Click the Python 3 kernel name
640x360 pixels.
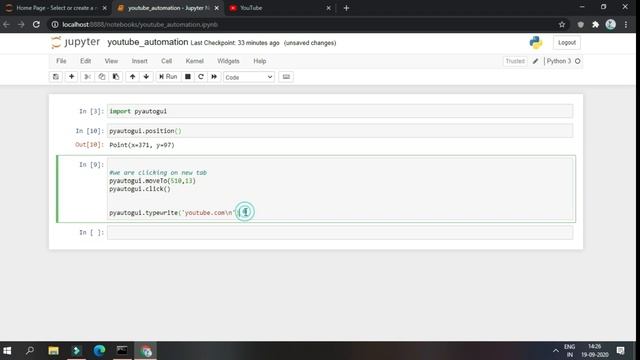point(559,61)
